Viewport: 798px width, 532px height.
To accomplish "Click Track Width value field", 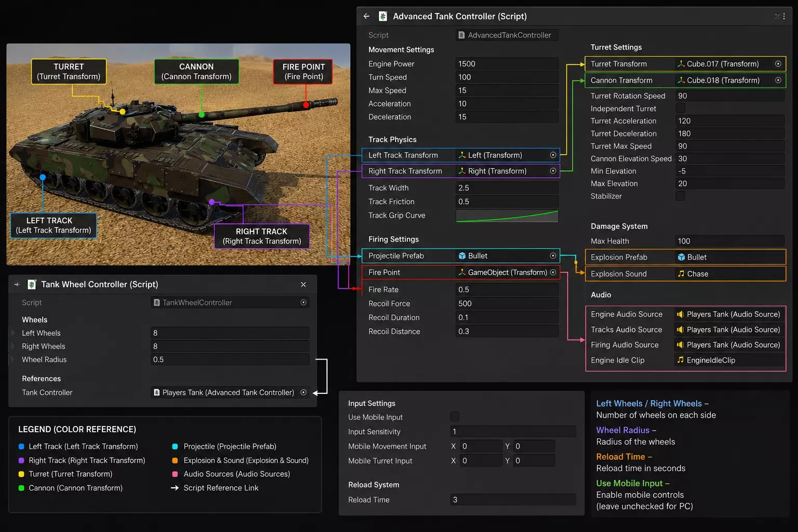I will pos(507,188).
